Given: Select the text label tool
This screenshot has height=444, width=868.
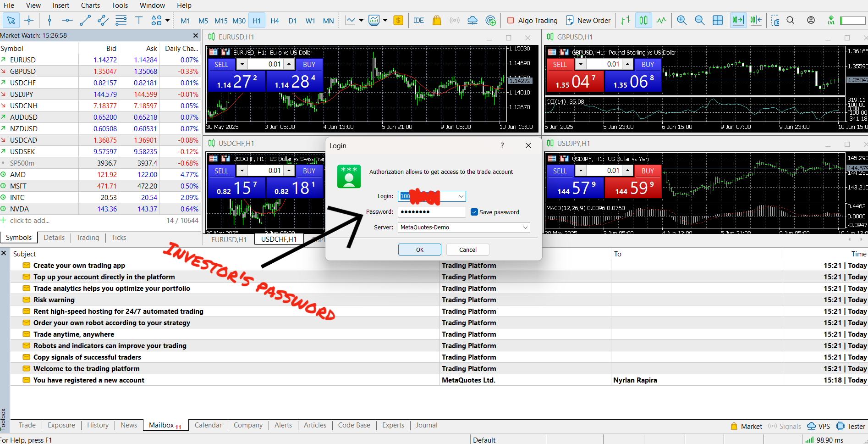Looking at the screenshot, I should 139,20.
